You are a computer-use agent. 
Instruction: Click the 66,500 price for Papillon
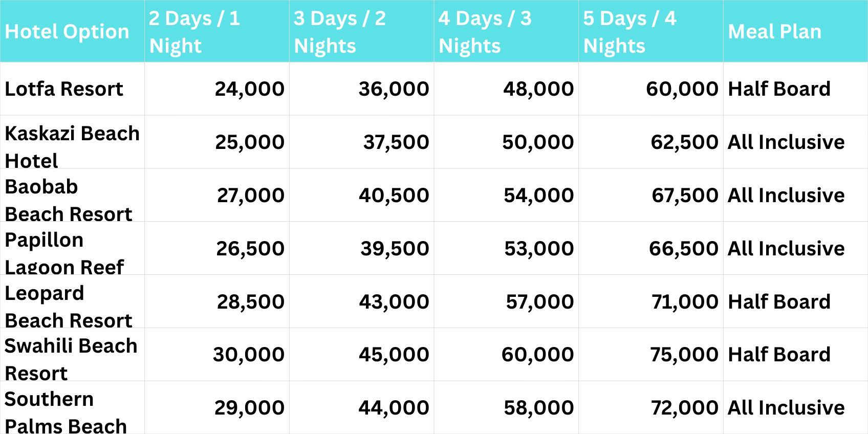(683, 249)
